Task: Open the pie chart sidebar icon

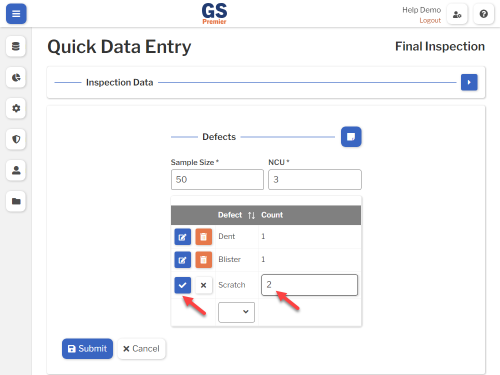Action: tap(16, 77)
